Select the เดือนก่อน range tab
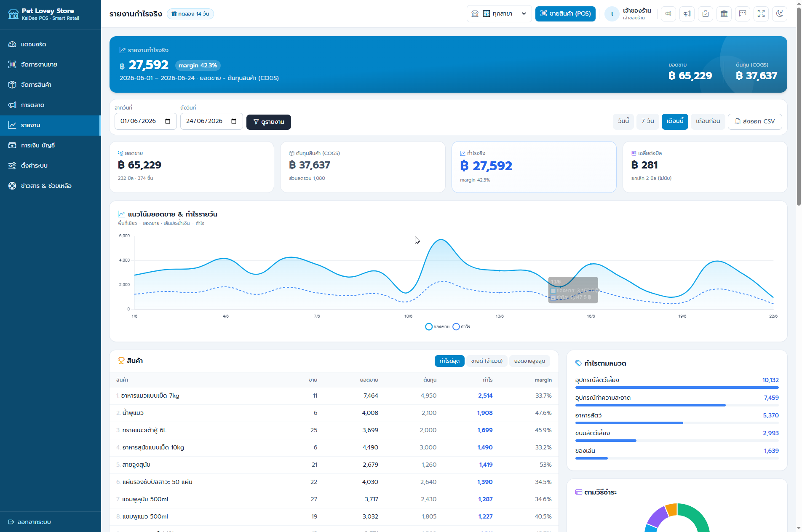Image resolution: width=802 pixels, height=532 pixels. pos(708,121)
